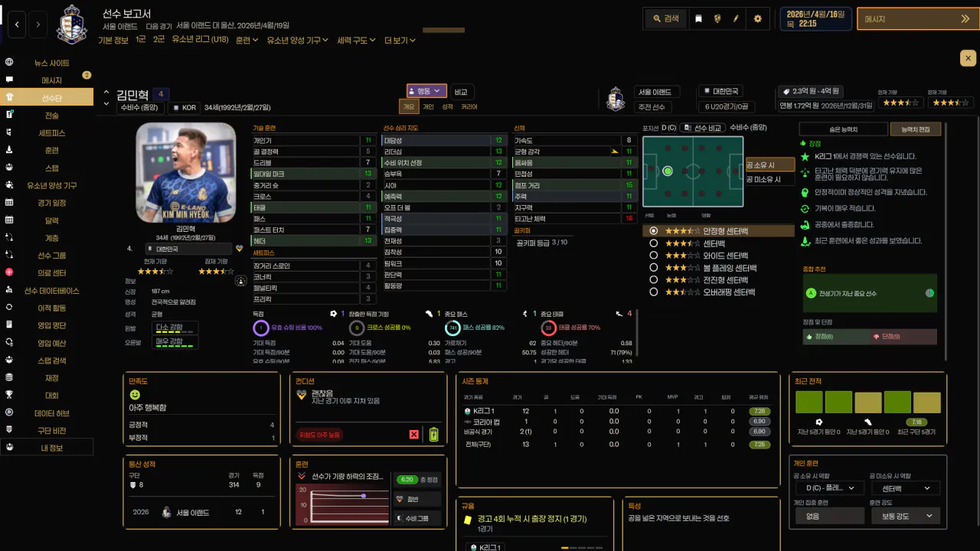The width and height of the screenshot is (980, 551).
Task: Select the 안정형 센터백 role radio
Action: (653, 230)
